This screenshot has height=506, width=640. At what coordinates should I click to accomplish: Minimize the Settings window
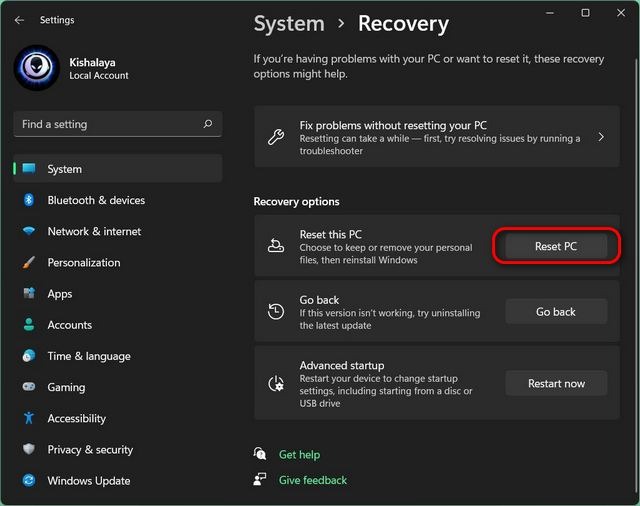pyautogui.click(x=550, y=13)
